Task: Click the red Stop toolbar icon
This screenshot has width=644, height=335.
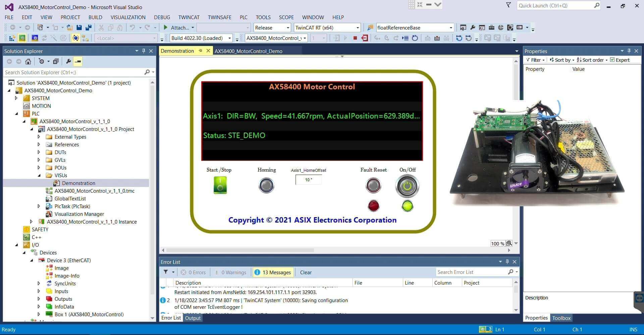Action: coord(355,38)
